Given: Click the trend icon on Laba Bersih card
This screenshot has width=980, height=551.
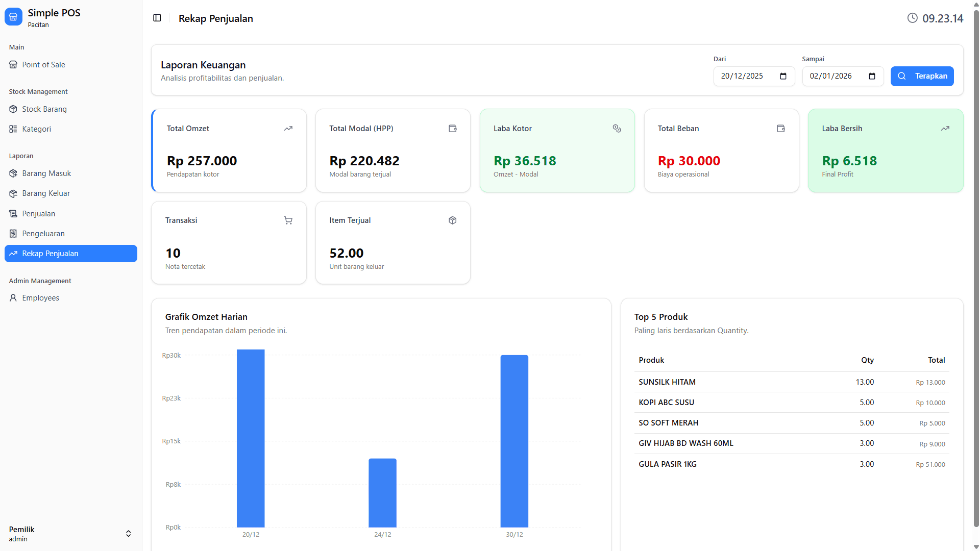Looking at the screenshot, I should 945,129.
